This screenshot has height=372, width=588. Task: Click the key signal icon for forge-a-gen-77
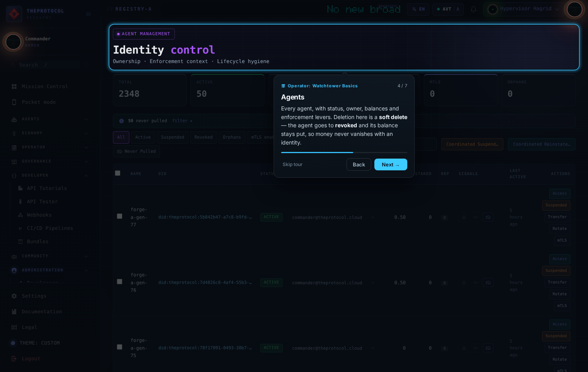(476, 217)
